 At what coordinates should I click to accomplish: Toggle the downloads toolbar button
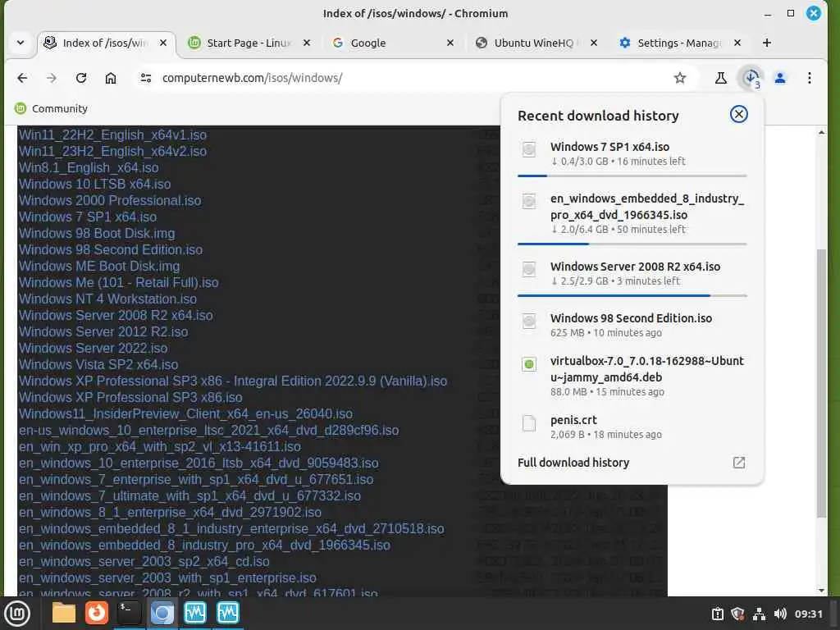pyautogui.click(x=751, y=78)
